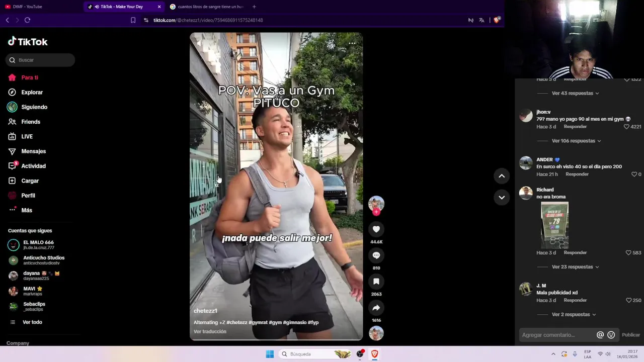Like ANDER's comment with 0 likes
Viewport: 644px width, 362px height.
[634, 174]
